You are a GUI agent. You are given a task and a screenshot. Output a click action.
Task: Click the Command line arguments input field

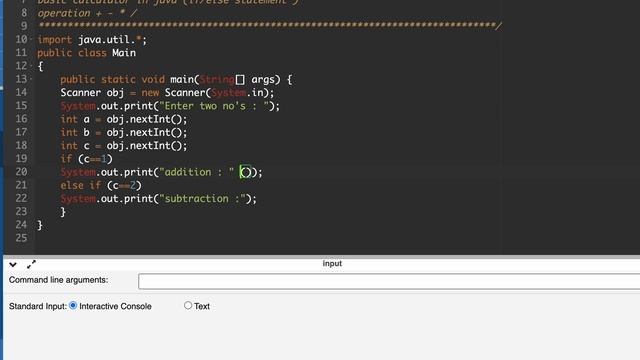[x=389, y=281]
